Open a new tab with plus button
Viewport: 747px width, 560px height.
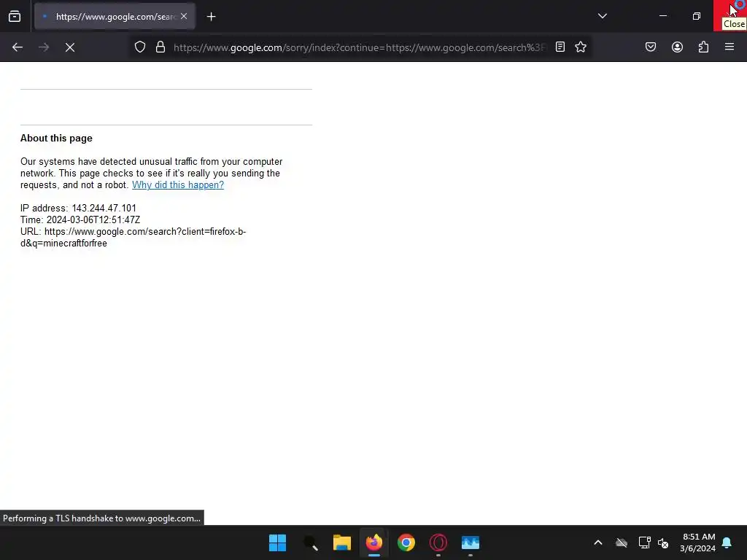(211, 17)
